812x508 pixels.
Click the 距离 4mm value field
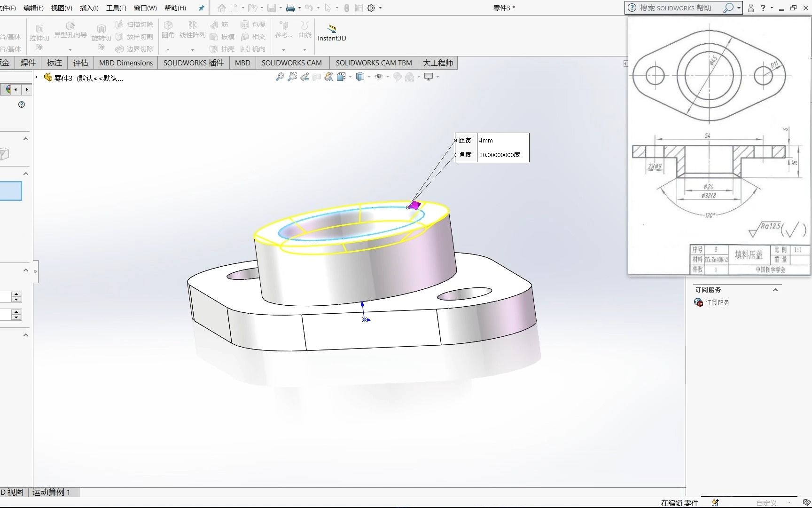pyautogui.click(x=503, y=140)
